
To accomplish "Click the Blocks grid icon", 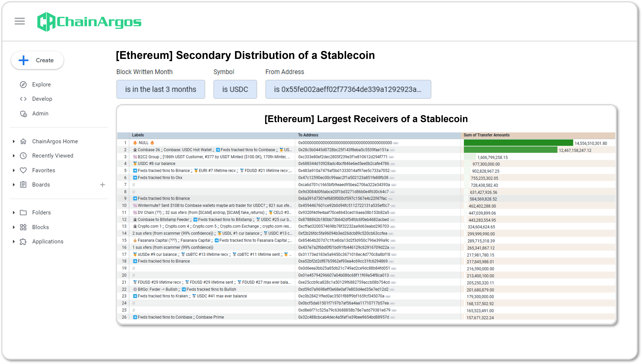I will point(23,227).
